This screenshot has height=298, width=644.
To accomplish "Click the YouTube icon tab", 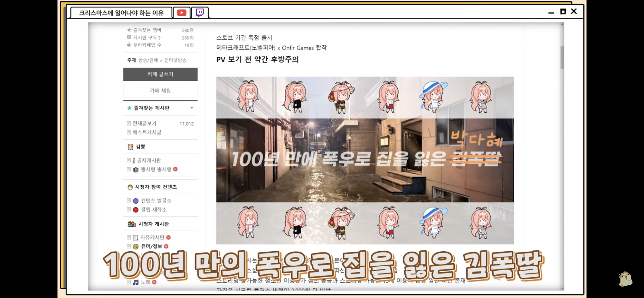I will pyautogui.click(x=182, y=13).
